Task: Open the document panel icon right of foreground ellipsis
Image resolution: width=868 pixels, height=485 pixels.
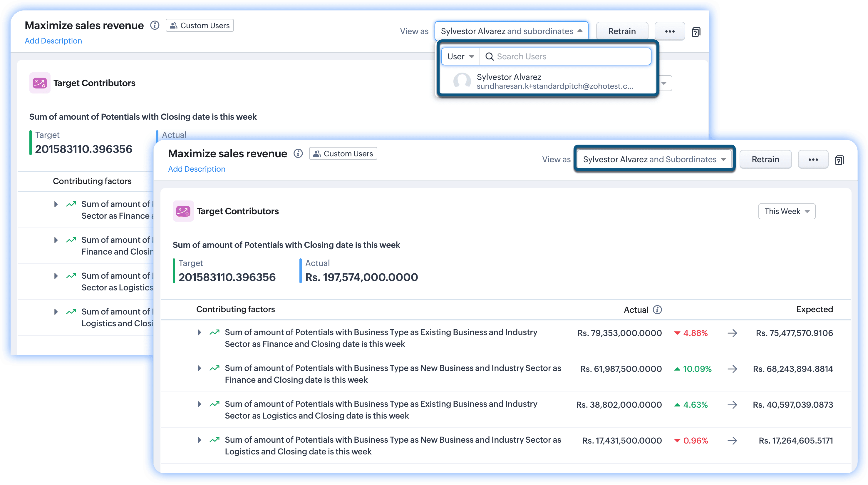Action: pyautogui.click(x=839, y=160)
